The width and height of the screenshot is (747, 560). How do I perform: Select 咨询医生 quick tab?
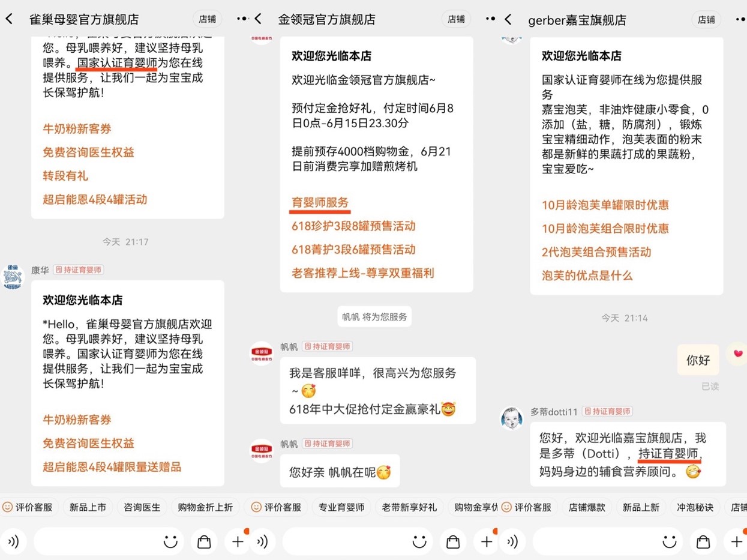[x=142, y=507]
